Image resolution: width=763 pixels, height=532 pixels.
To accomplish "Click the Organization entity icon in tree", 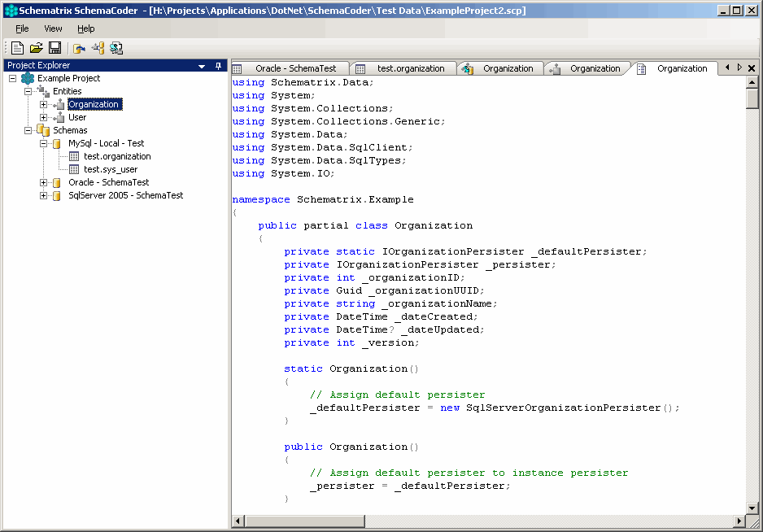I will pos(59,104).
